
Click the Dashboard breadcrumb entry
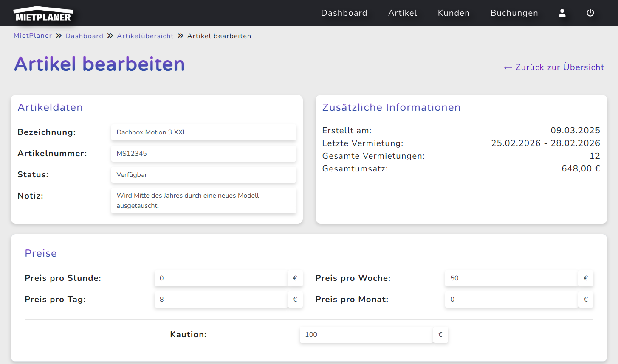pyautogui.click(x=84, y=36)
